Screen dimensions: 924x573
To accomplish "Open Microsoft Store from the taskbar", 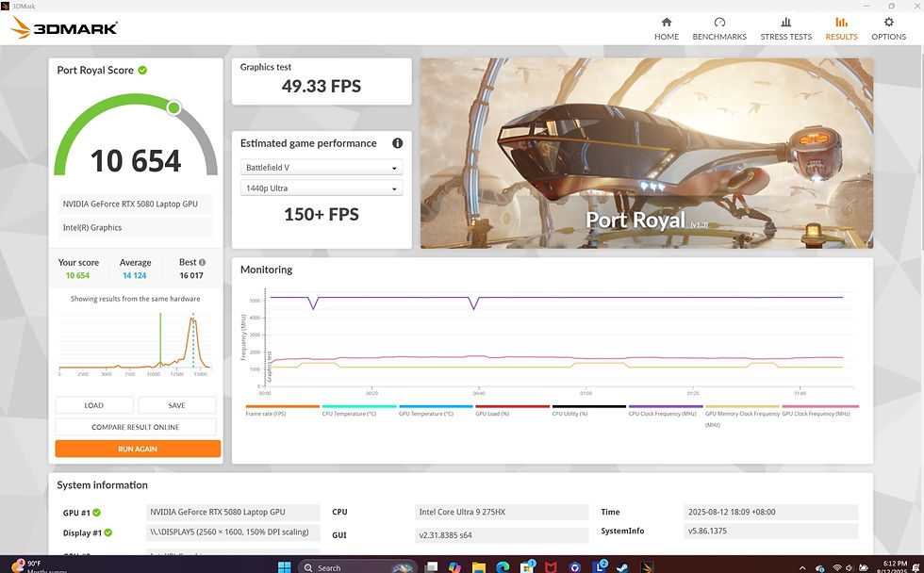I will click(x=527, y=567).
